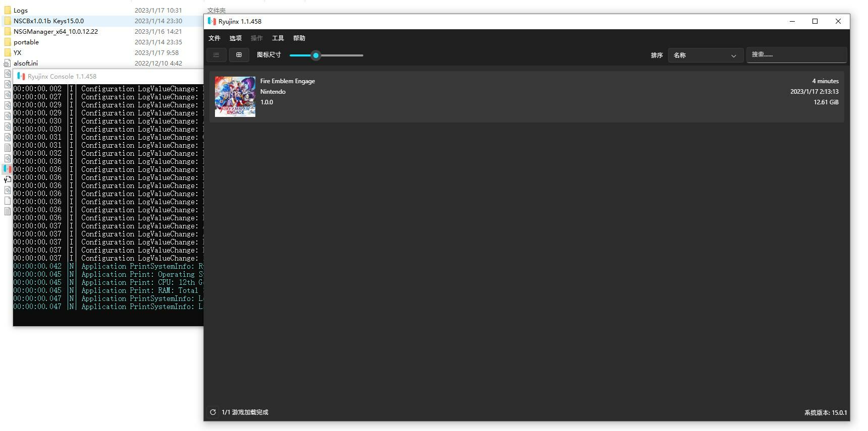Select the portable folder icon
The width and height of the screenshot is (868, 431).
tap(7, 42)
